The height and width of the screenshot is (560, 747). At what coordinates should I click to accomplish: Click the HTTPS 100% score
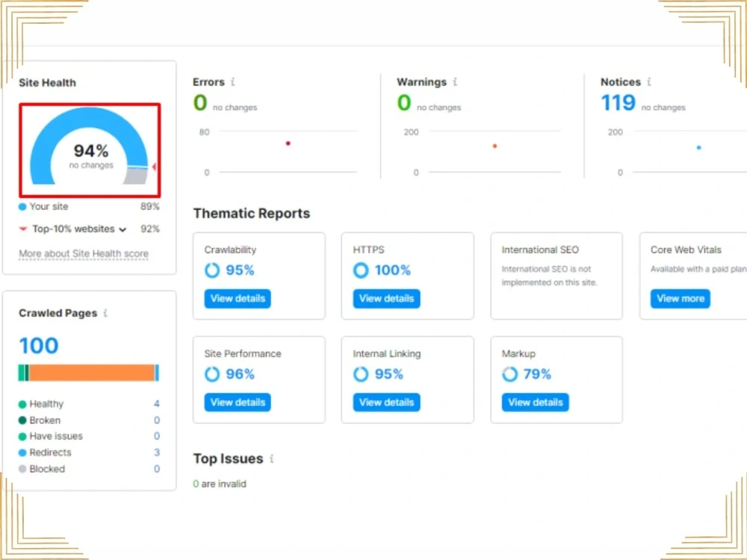(393, 270)
